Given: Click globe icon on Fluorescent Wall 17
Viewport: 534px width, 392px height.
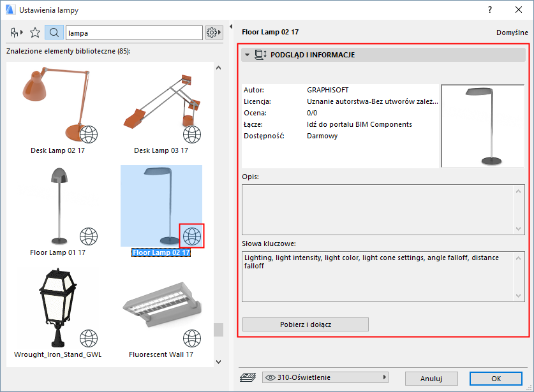Looking at the screenshot, I should coord(192,338).
